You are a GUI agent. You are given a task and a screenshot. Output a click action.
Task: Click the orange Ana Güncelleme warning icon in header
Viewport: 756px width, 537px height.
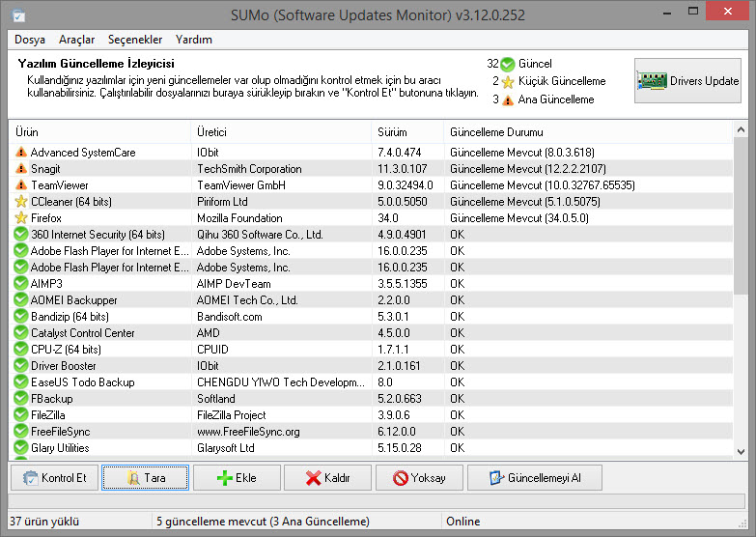(x=508, y=99)
